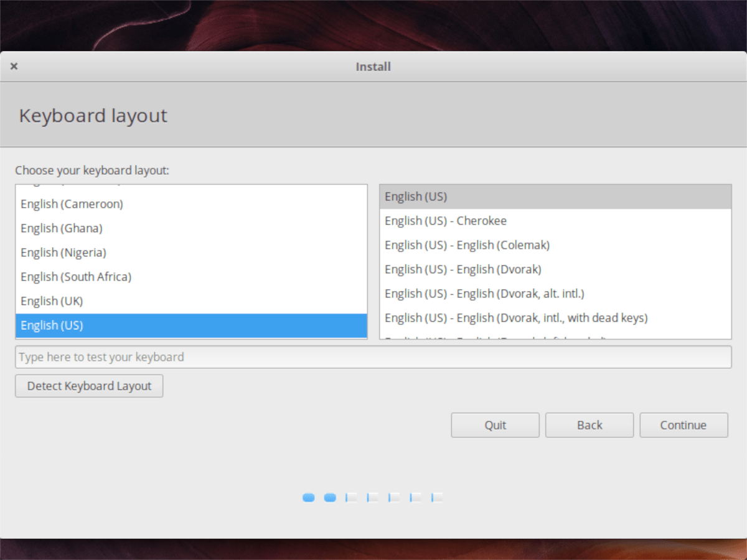
Task: Close the Install window
Action: point(14,66)
